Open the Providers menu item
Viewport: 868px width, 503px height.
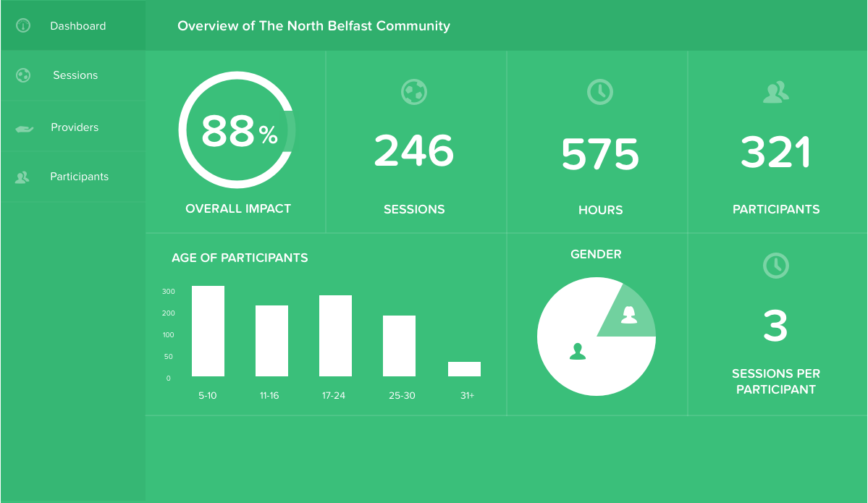coord(73,127)
